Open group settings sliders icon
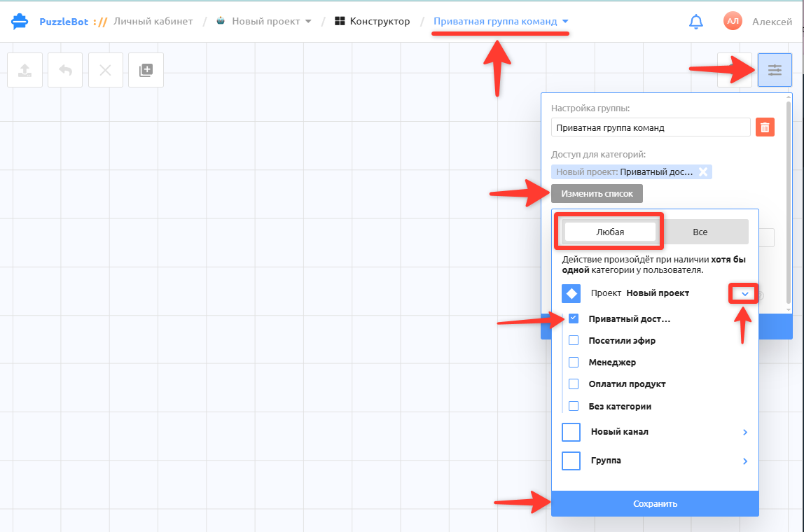Screen dimensions: 804x532 [x=775, y=70]
